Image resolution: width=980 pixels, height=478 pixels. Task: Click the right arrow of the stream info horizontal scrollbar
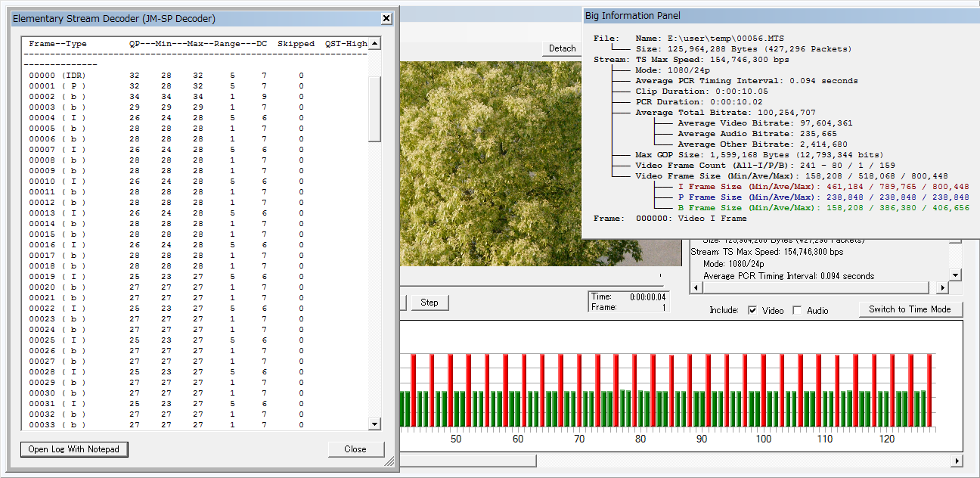click(x=941, y=288)
